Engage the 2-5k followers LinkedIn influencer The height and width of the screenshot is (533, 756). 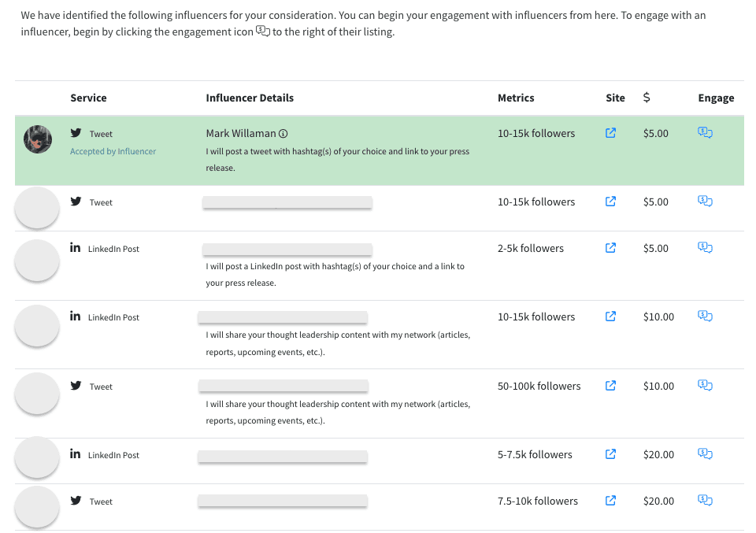pos(705,248)
